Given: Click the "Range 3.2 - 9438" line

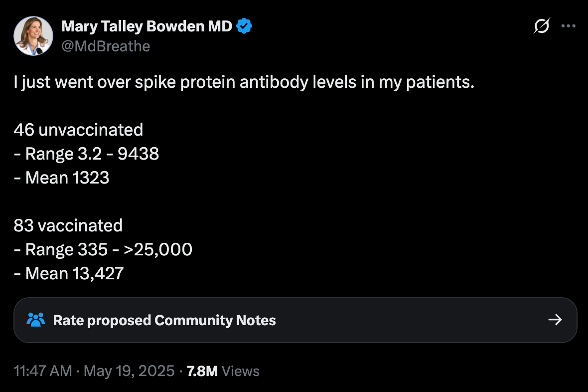Looking at the screenshot, I should pos(86,154).
